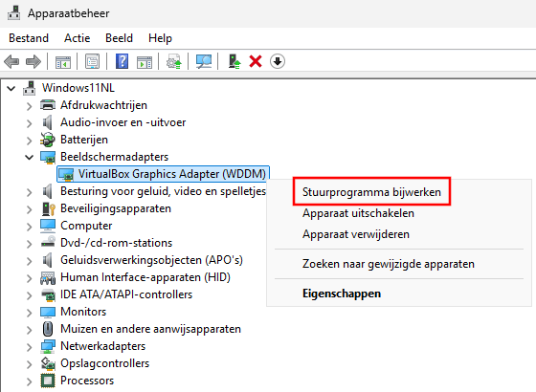Click the Forward arrow toolbar icon
The image size is (536, 392).
pyautogui.click(x=33, y=62)
